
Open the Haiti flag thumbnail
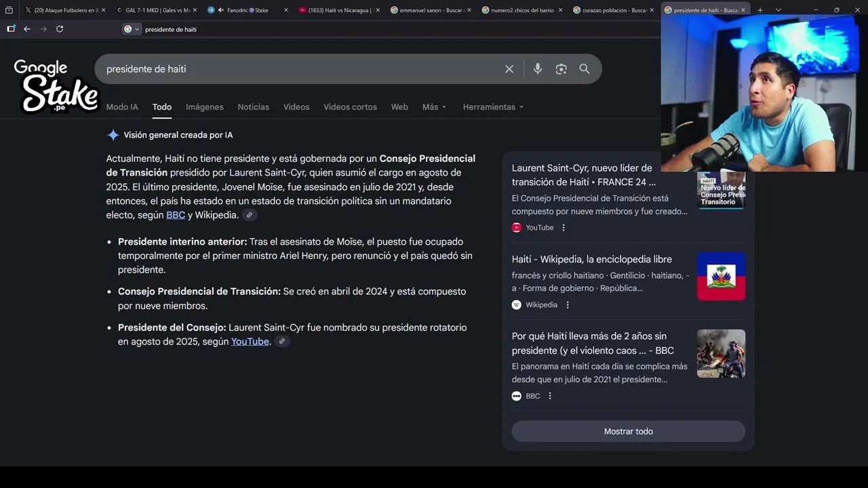pos(722,277)
